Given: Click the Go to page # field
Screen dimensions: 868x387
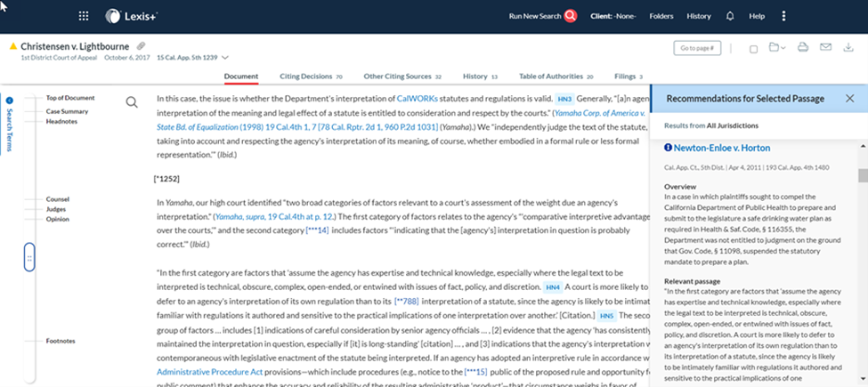Looking at the screenshot, I should click(x=697, y=48).
